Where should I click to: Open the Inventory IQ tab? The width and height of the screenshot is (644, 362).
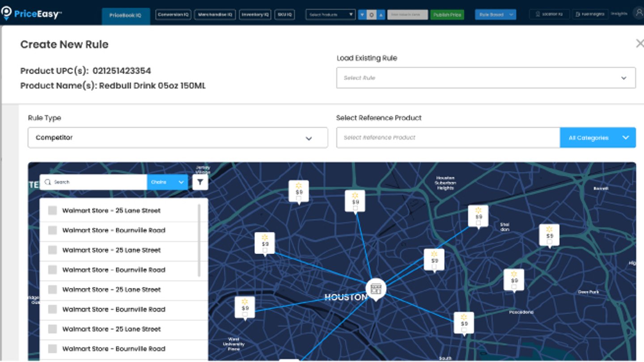pos(255,15)
